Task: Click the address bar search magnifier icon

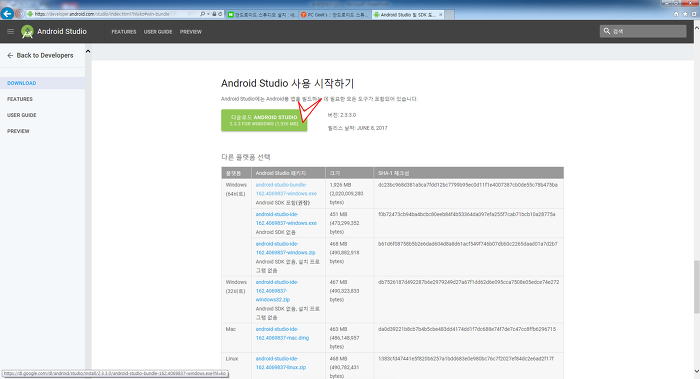Action: point(202,14)
